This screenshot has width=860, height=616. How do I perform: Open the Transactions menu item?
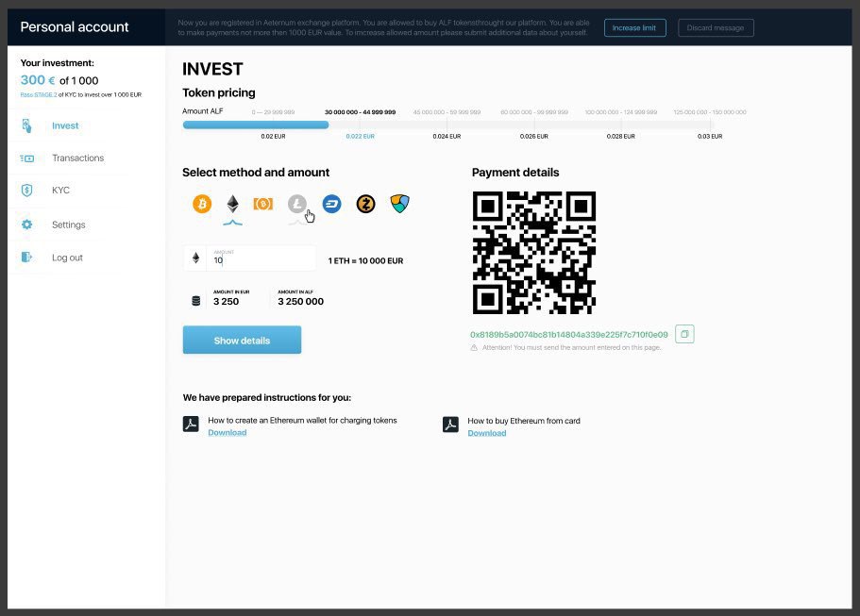(78, 158)
